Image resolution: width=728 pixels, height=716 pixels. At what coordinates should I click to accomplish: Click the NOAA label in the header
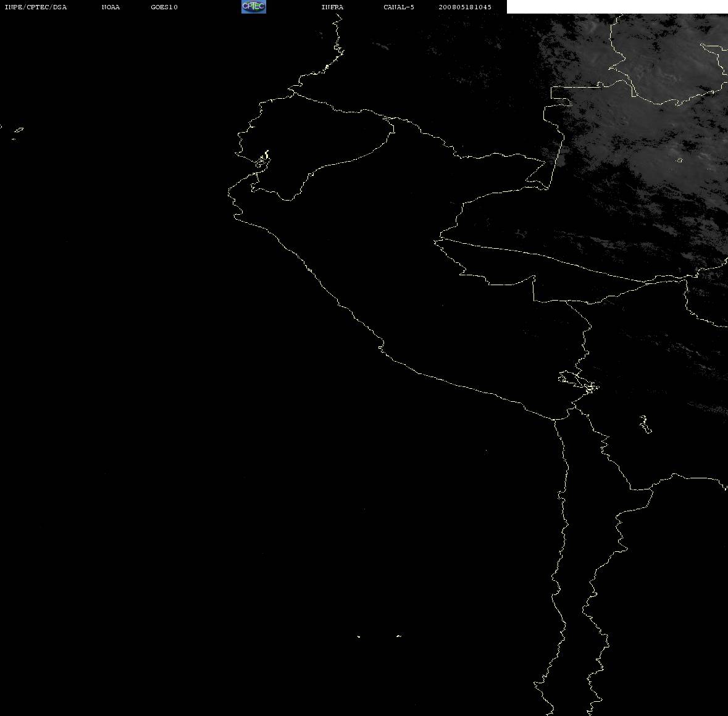coord(111,7)
